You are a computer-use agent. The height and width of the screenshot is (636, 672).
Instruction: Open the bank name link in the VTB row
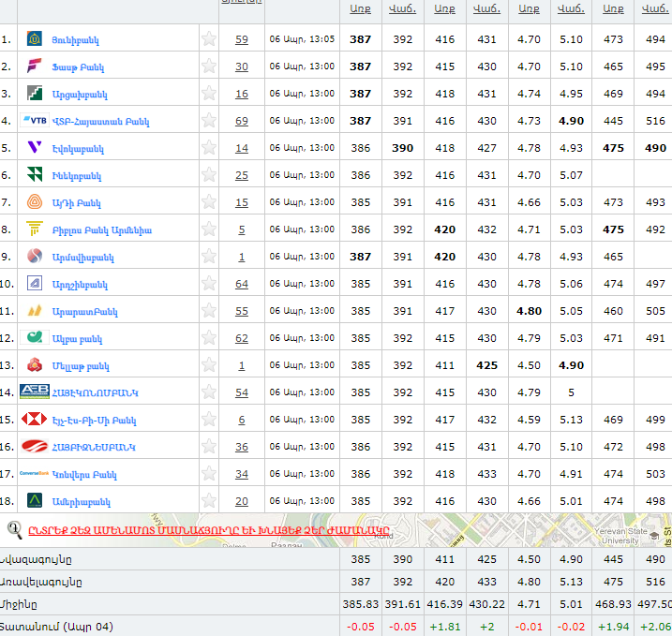100,122
